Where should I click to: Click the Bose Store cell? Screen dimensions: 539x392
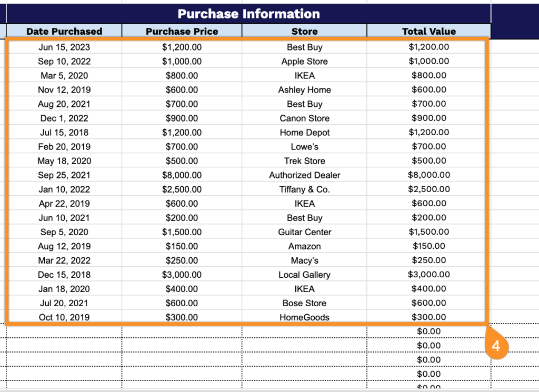coord(304,303)
